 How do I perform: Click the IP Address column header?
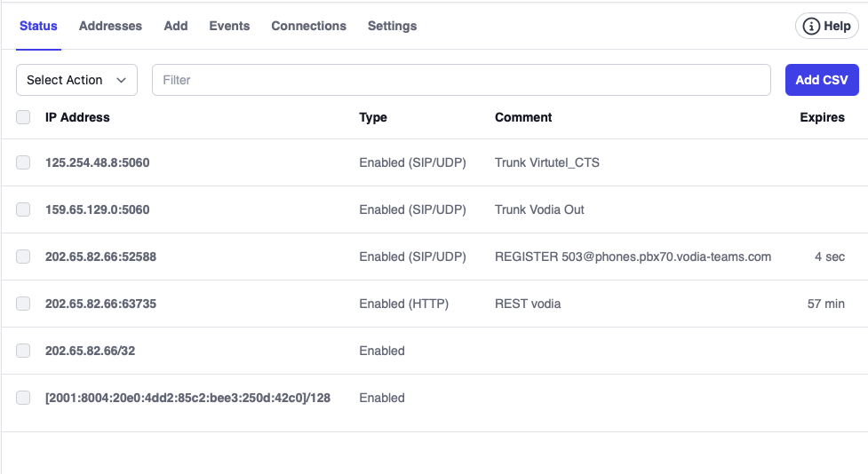pyautogui.click(x=77, y=117)
